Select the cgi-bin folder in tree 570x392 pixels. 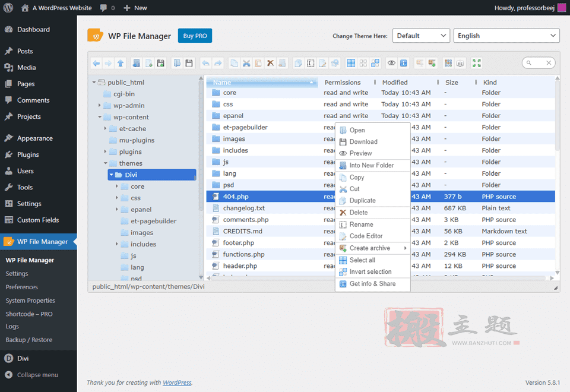tap(124, 94)
